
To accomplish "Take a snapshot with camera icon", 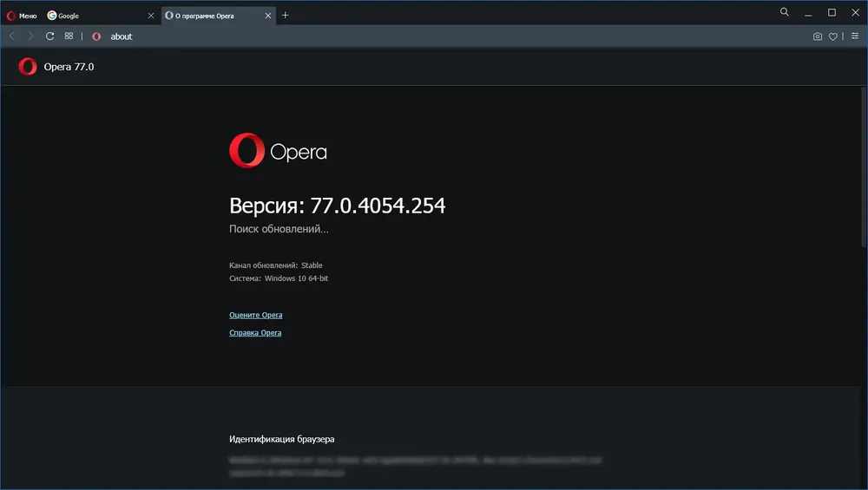I will coord(817,36).
